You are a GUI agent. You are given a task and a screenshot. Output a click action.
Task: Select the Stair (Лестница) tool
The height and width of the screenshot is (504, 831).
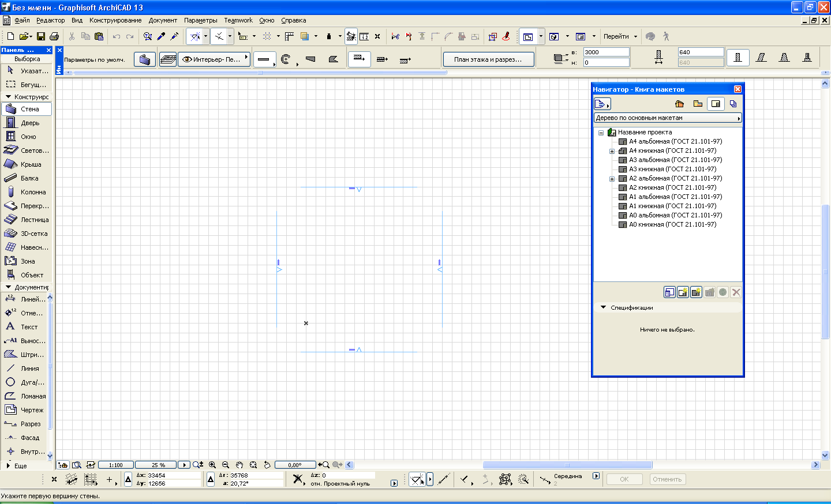(27, 220)
